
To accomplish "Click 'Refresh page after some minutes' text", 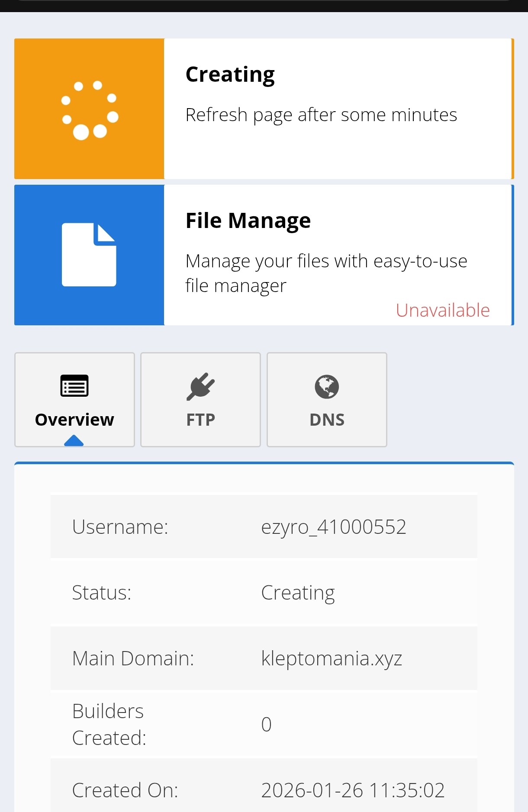I will click(x=321, y=115).
